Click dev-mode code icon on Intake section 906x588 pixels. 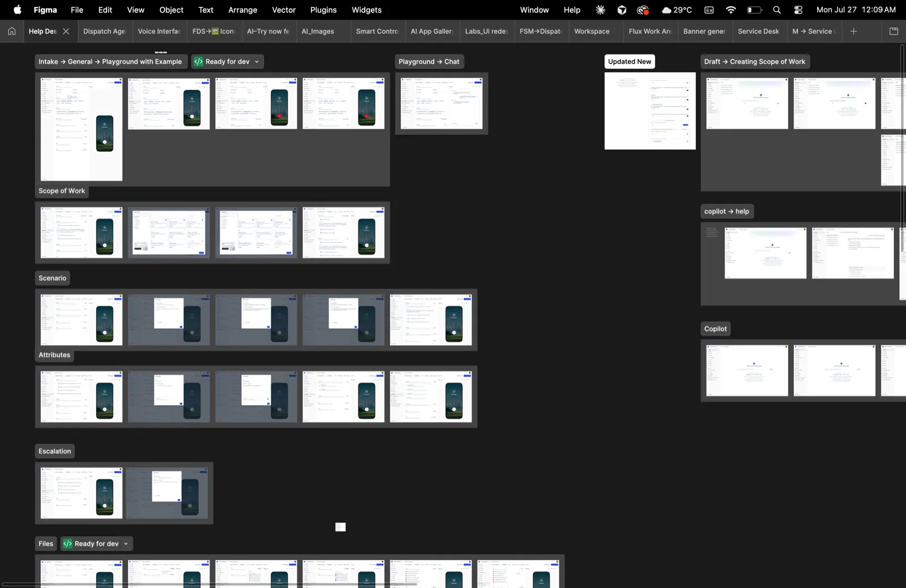(x=199, y=62)
